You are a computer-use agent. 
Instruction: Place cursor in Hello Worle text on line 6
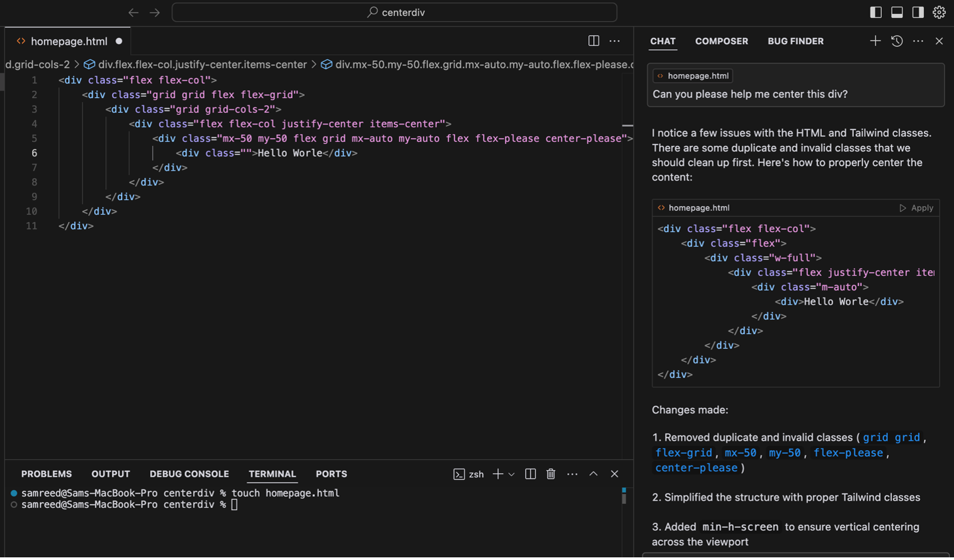(290, 153)
